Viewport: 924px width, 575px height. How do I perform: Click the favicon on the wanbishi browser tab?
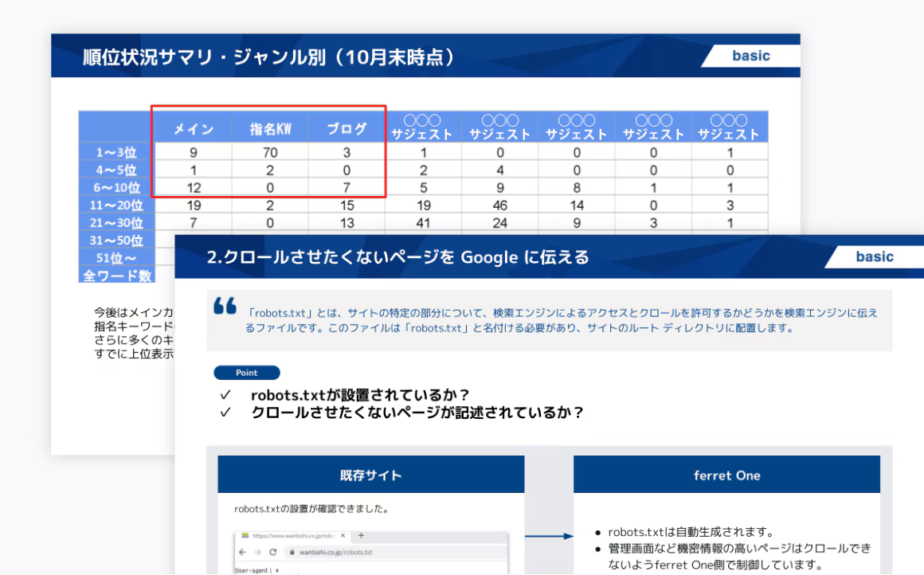click(245, 536)
